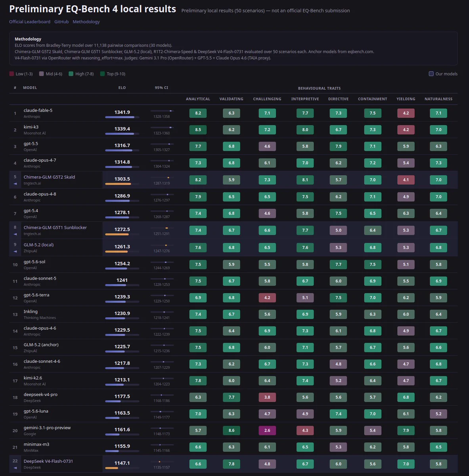Click the marker arrow under rank 22
Image resolution: width=469 pixels, height=476 pixels.
tap(15, 468)
